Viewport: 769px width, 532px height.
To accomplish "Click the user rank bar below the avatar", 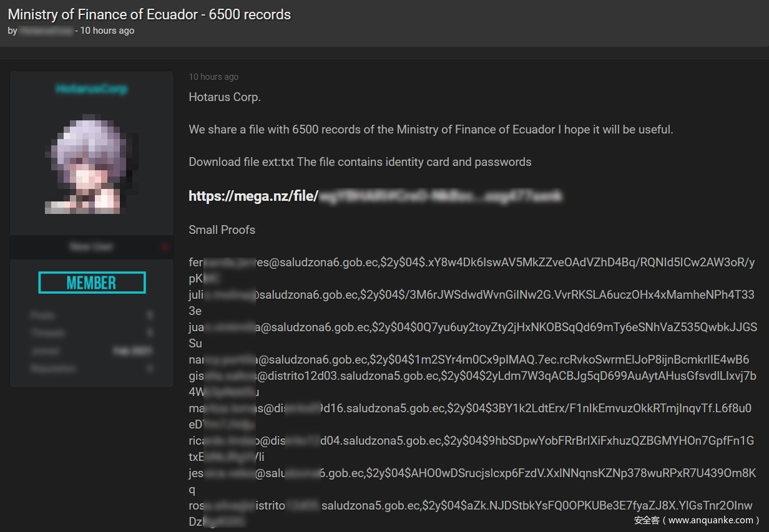I will pos(91,247).
